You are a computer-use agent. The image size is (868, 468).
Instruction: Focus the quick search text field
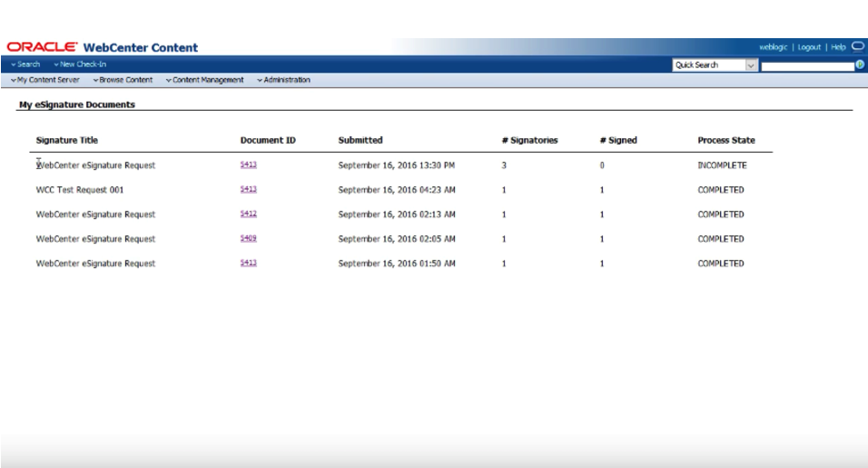tap(808, 66)
